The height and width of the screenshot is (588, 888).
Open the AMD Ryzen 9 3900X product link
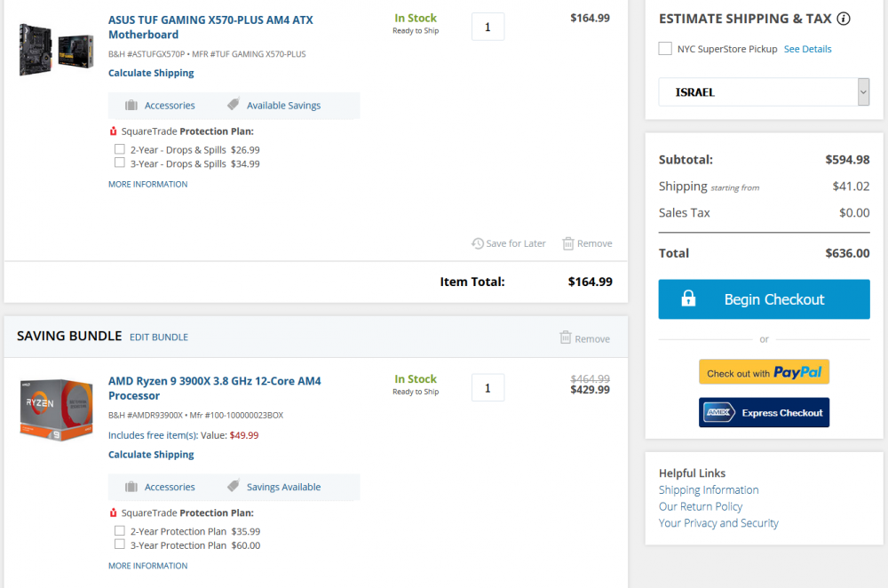point(215,388)
